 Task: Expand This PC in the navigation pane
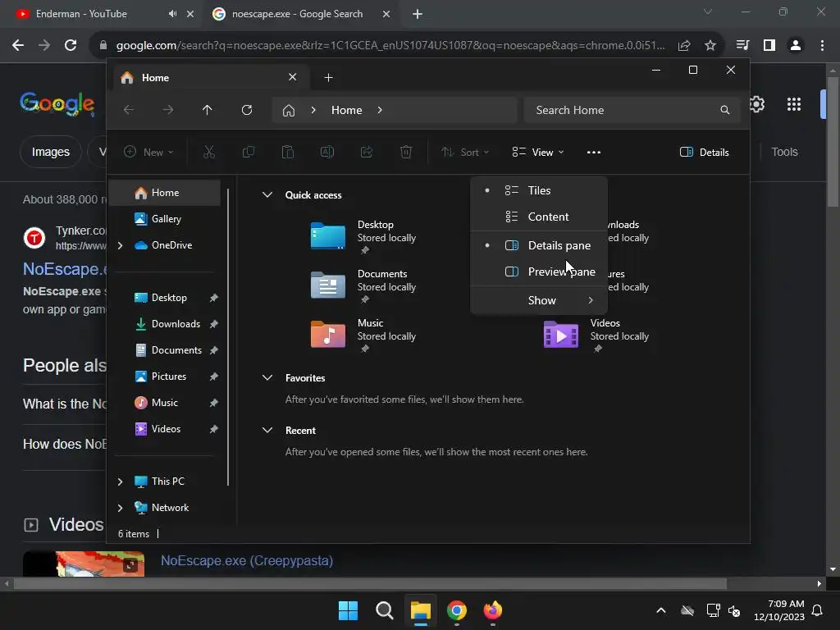[x=120, y=482]
